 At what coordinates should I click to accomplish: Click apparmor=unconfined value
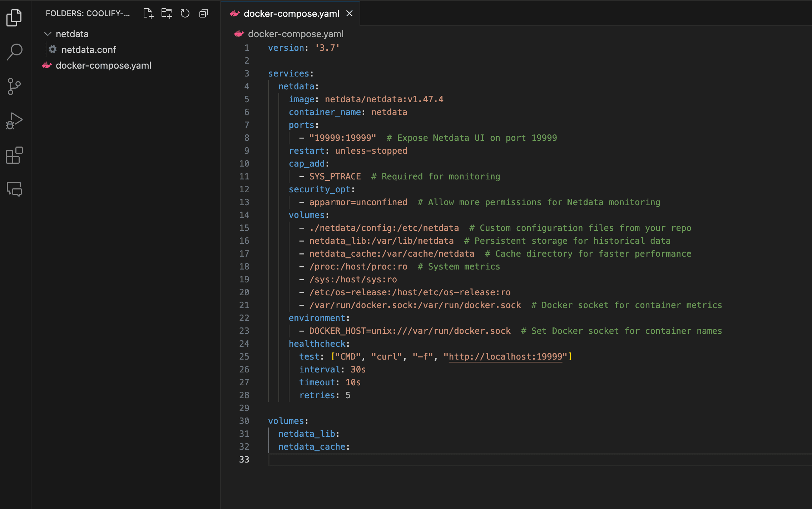click(358, 202)
